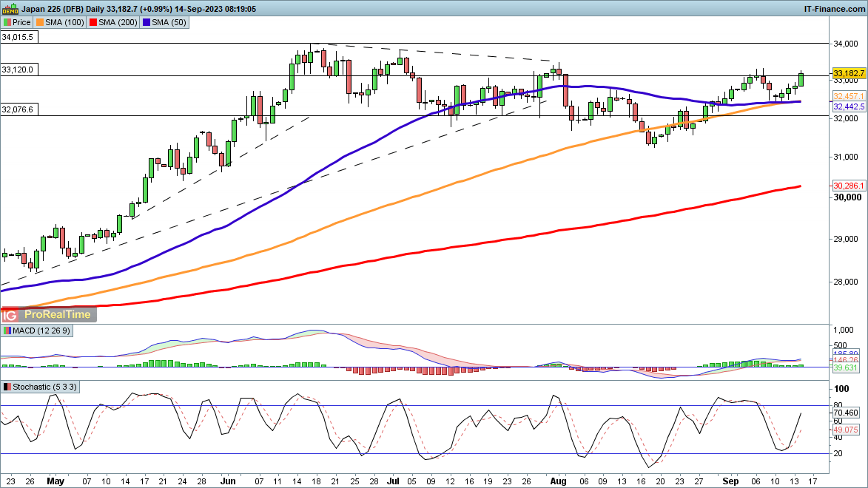Click the orange SMA value tag 32,457.1
Viewport: 868px width, 488px height.
[849, 96]
